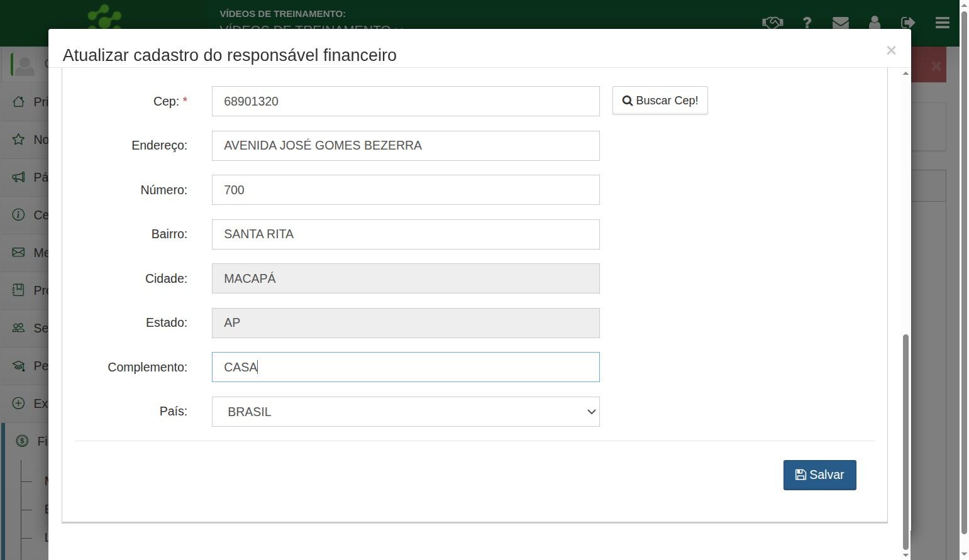Image resolution: width=969 pixels, height=560 pixels.
Task: Save the form with Salvar
Action: (819, 475)
